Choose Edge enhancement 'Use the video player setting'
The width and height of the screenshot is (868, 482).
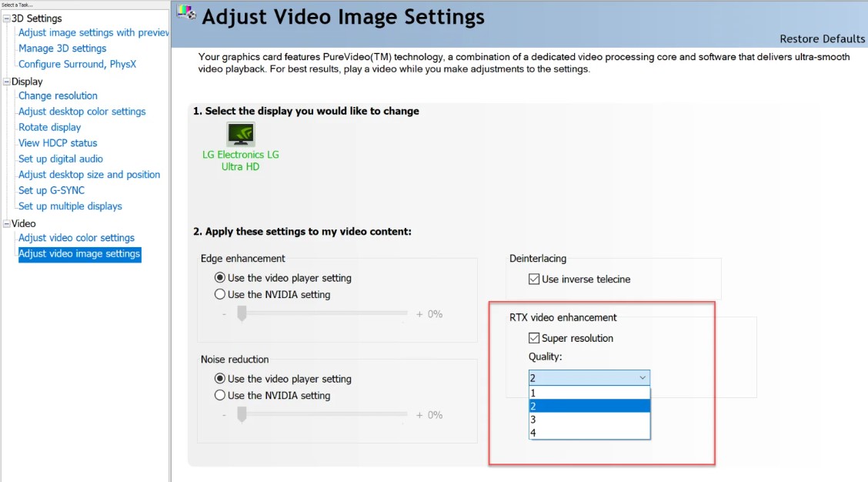click(x=220, y=277)
